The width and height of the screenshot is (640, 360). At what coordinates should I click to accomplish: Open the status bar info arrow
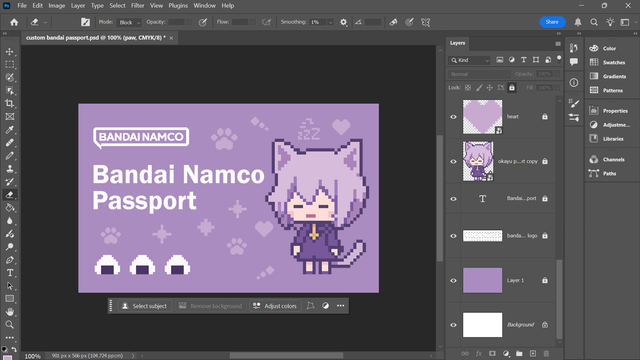[133, 356]
